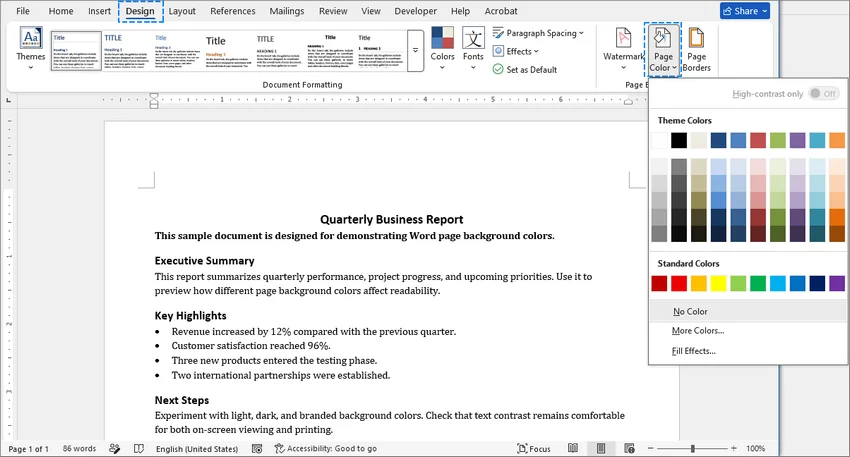This screenshot has height=457, width=850.
Task: Click the zoom in plus button
Action: tap(733, 449)
